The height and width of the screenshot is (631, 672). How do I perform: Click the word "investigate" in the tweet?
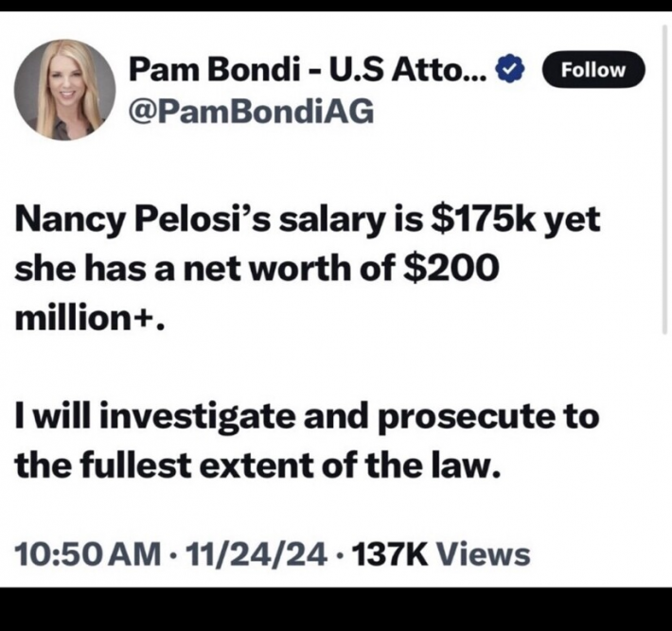coord(195,417)
